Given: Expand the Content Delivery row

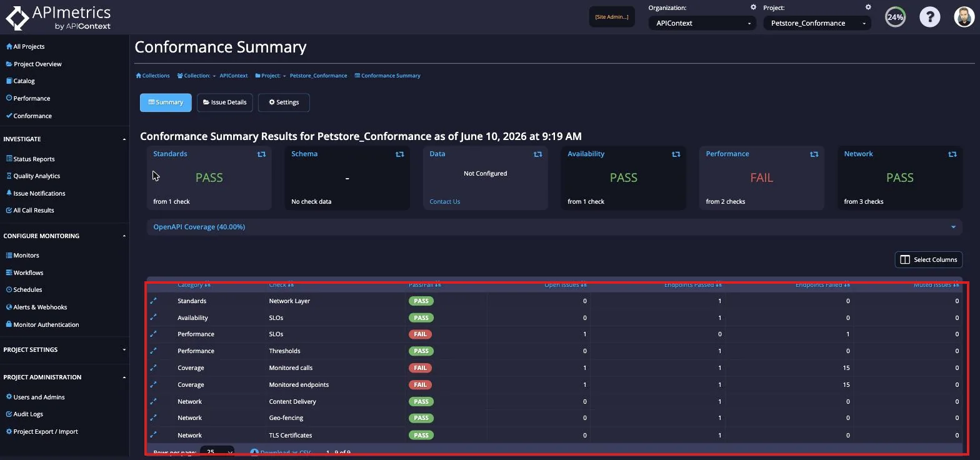Looking at the screenshot, I should (153, 401).
